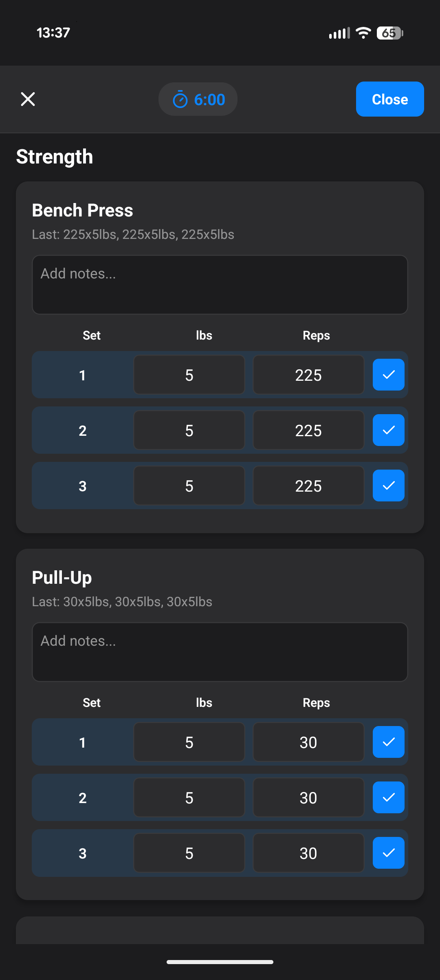Image resolution: width=440 pixels, height=980 pixels.
Task: Edit Pull-Up set 1 reps value 30
Action: coord(308,742)
